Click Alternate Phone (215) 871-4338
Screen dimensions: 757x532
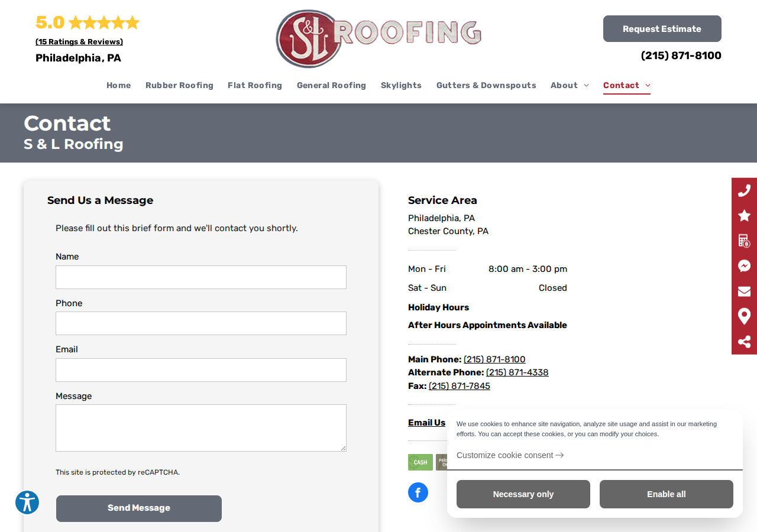click(x=517, y=372)
